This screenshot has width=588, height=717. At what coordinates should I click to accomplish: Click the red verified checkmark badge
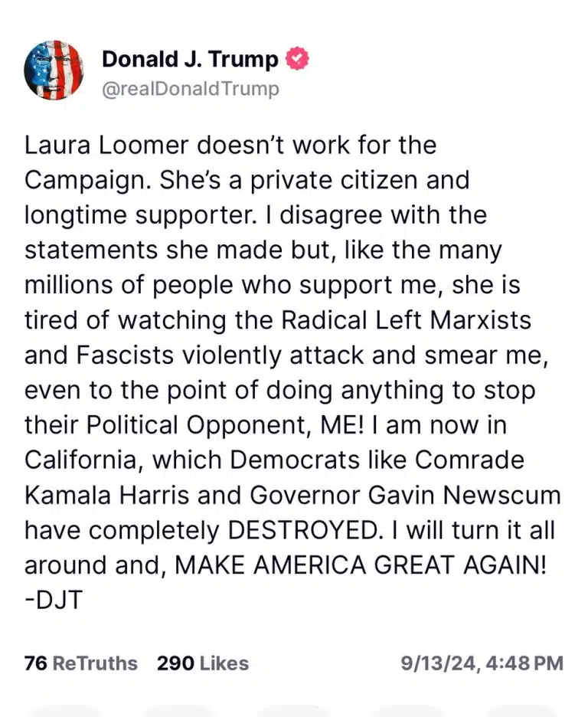tap(297, 58)
